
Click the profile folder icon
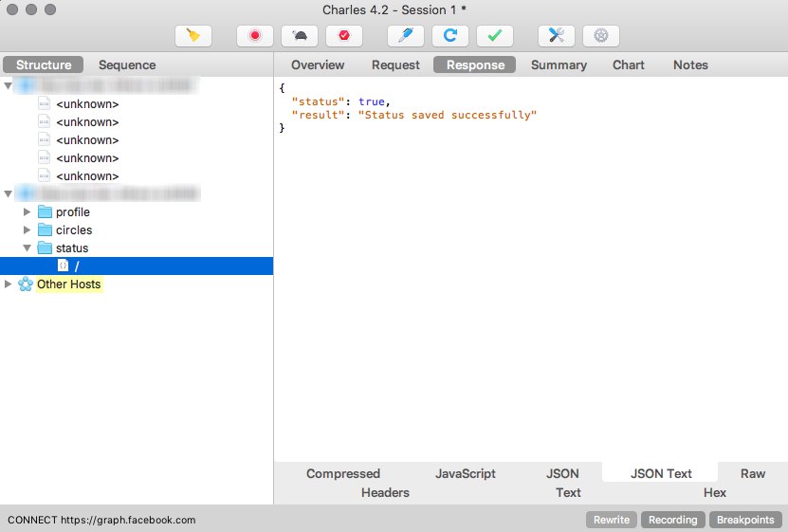click(x=45, y=212)
